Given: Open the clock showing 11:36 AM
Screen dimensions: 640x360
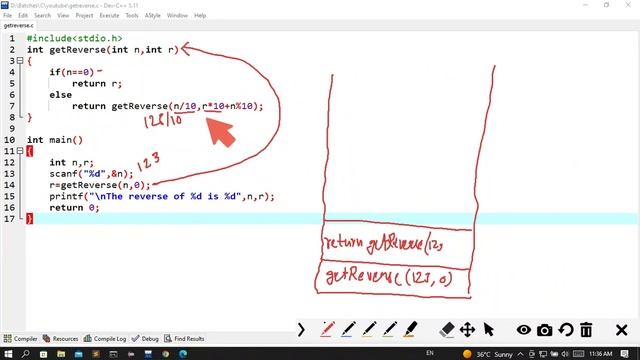Looking at the screenshot, I should click(600, 354).
